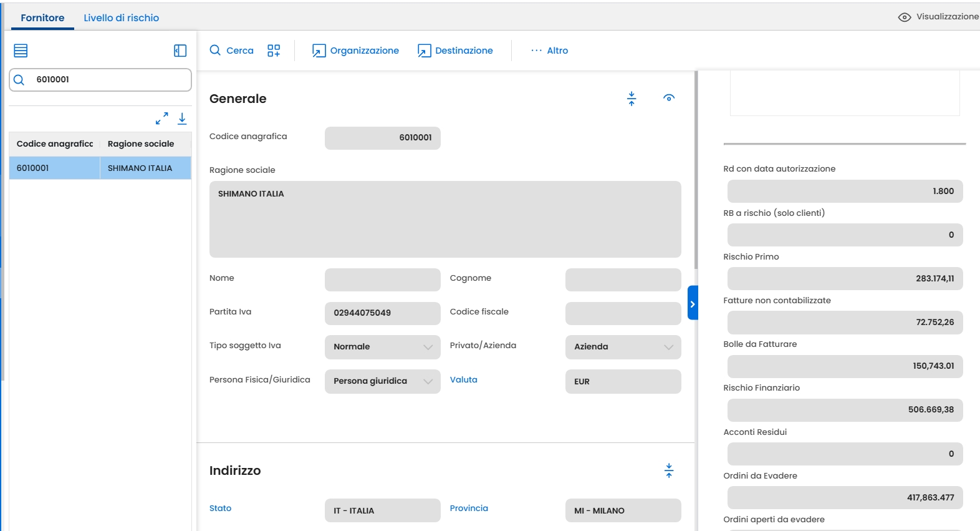Click Fatture non contabilizzate value 72.752,26
980x531 pixels.
point(845,322)
